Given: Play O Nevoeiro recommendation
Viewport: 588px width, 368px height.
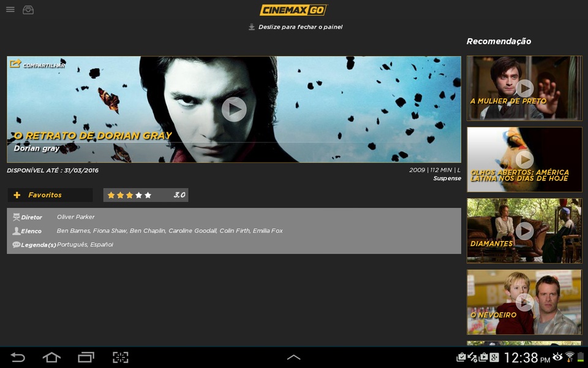Looking at the screenshot, I should coord(525,302).
